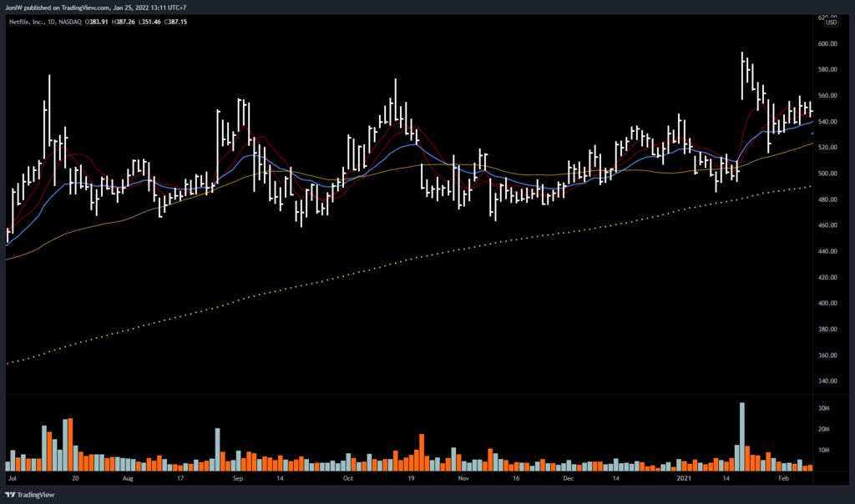Click the TradingView logo in the footer

[x=30, y=494]
